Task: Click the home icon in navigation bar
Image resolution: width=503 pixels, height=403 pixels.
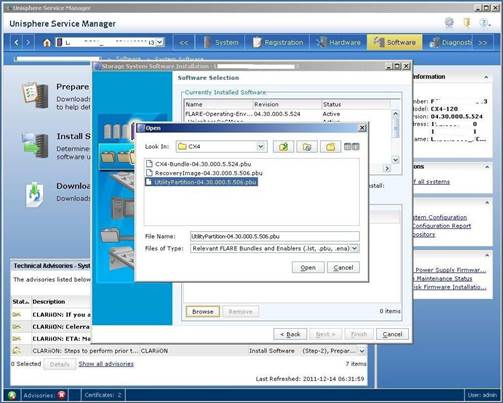Action: click(47, 42)
